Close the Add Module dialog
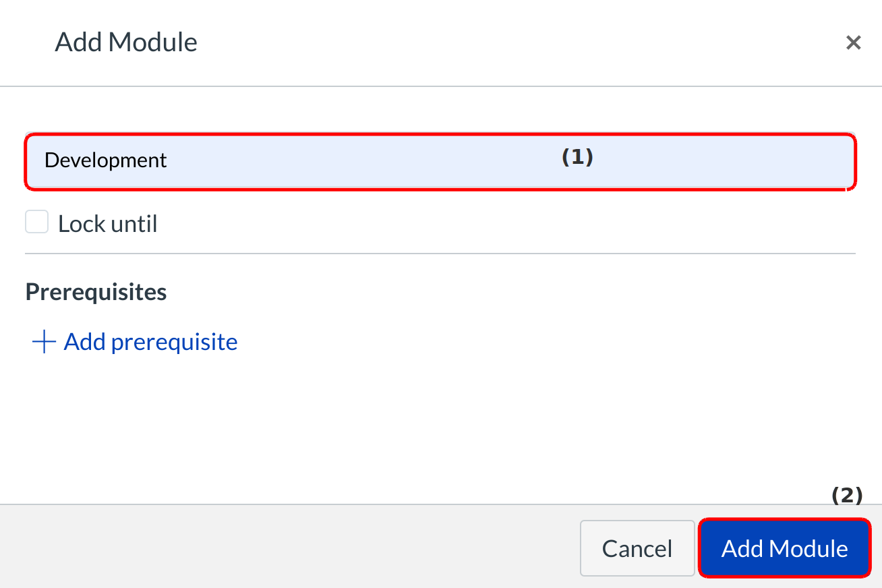Viewport: 882px width, 588px height. (x=853, y=43)
